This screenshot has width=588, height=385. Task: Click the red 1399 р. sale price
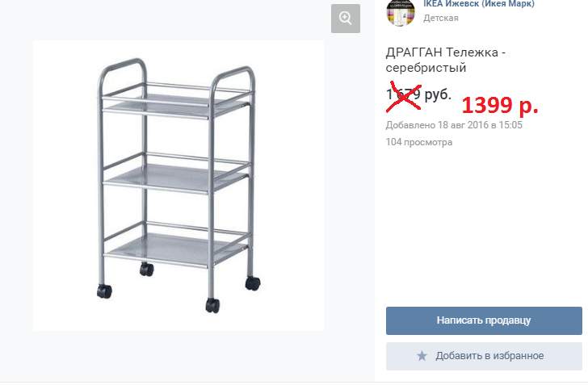coord(499,106)
